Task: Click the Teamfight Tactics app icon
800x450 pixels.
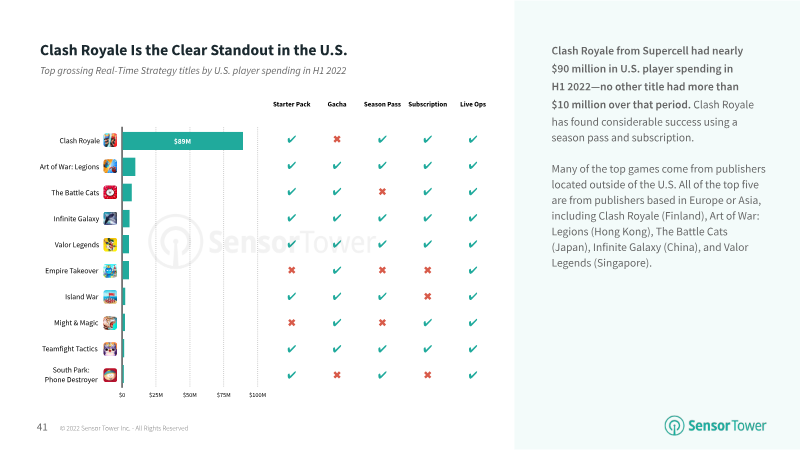Action: click(x=110, y=349)
